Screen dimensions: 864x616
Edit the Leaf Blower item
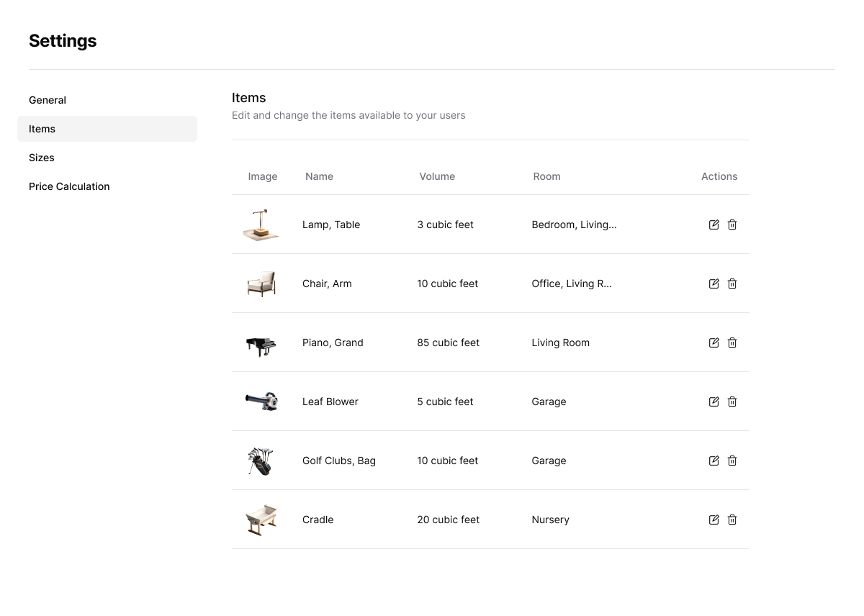point(714,402)
